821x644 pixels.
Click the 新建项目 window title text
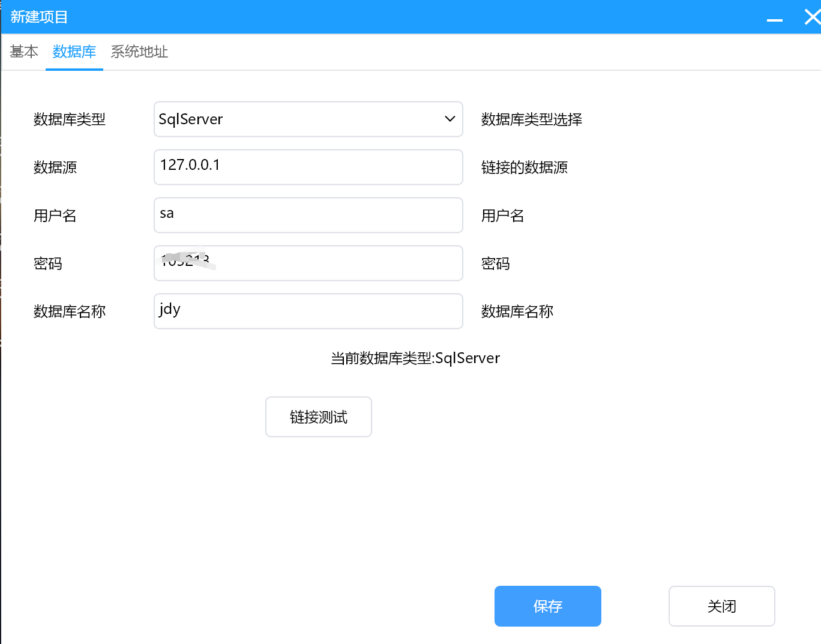pos(39,17)
